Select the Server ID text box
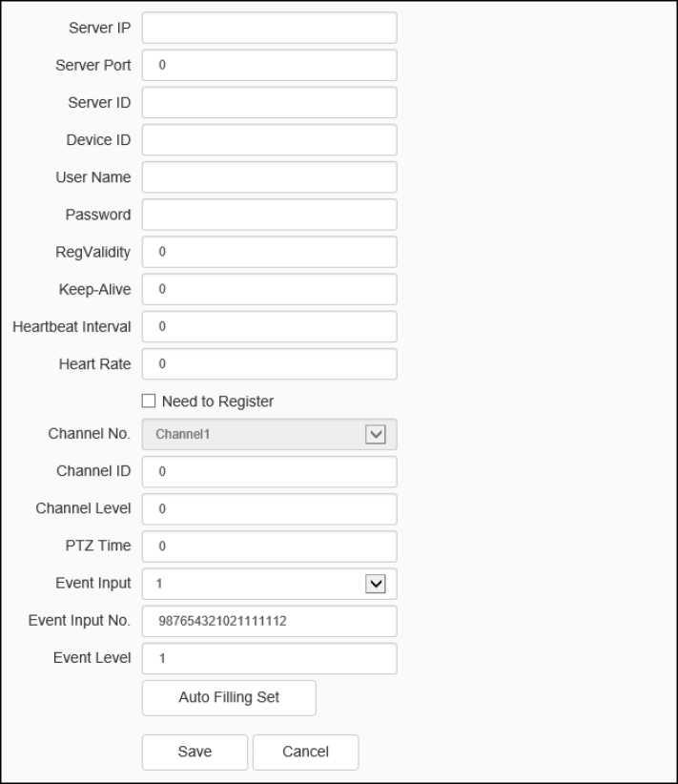This screenshot has width=678, height=784. tap(269, 102)
